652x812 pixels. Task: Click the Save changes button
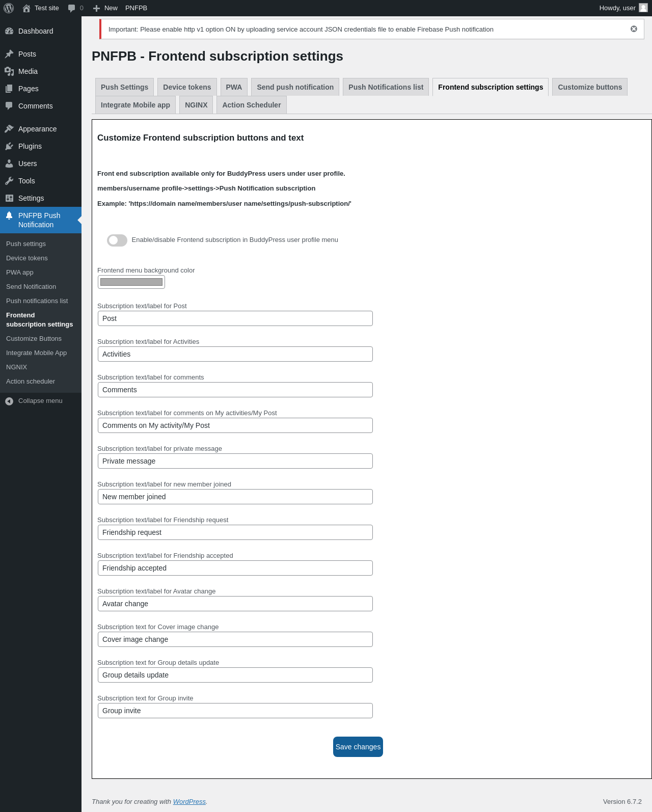tap(358, 747)
